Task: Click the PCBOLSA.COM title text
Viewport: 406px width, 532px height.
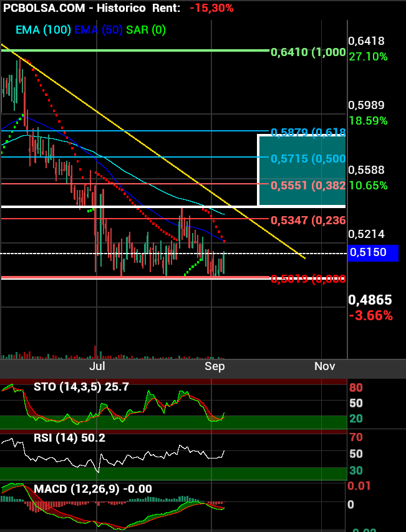Action: (43, 8)
